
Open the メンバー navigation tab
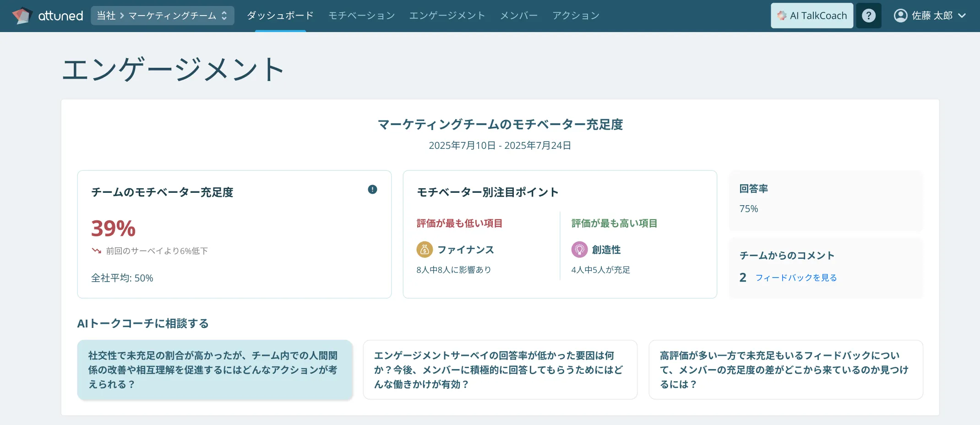519,16
